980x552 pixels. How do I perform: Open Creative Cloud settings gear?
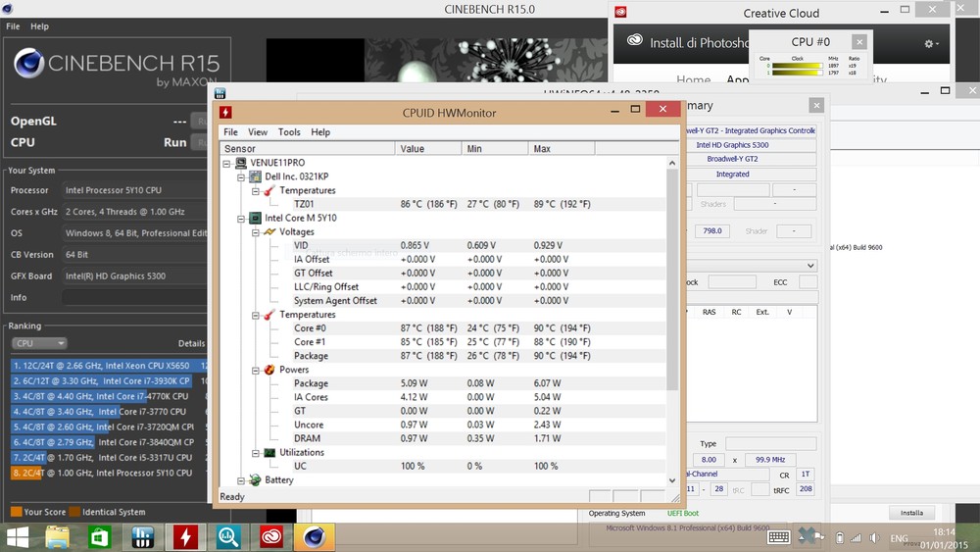(x=931, y=44)
